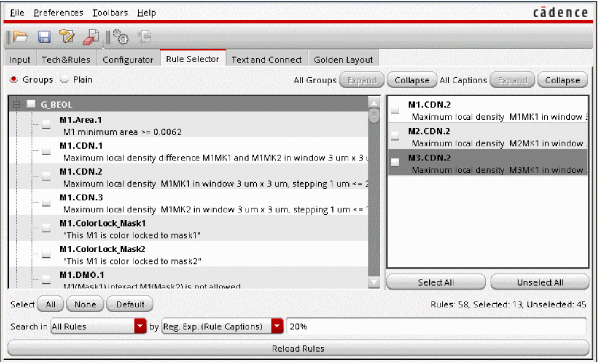Toggle checkbox for M1.ColorLock_Mask1 rule
This screenshot has height=364, width=598.
pyautogui.click(x=46, y=228)
